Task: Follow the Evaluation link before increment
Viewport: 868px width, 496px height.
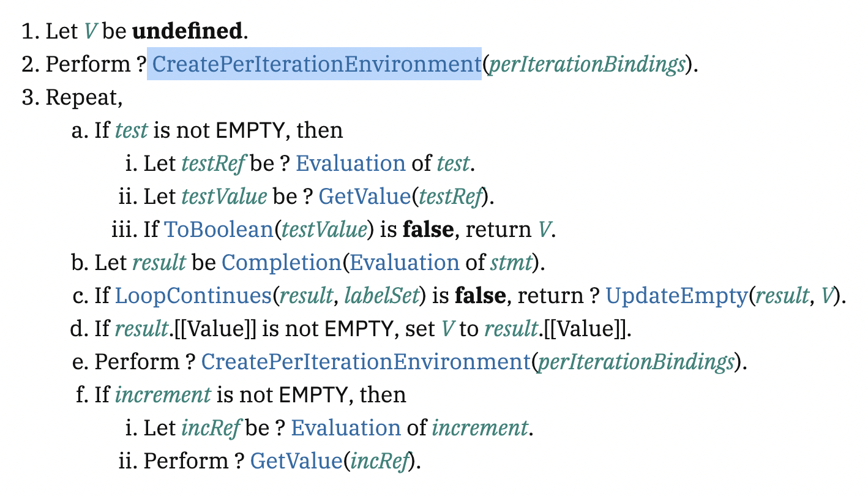Action: pyautogui.click(x=346, y=428)
